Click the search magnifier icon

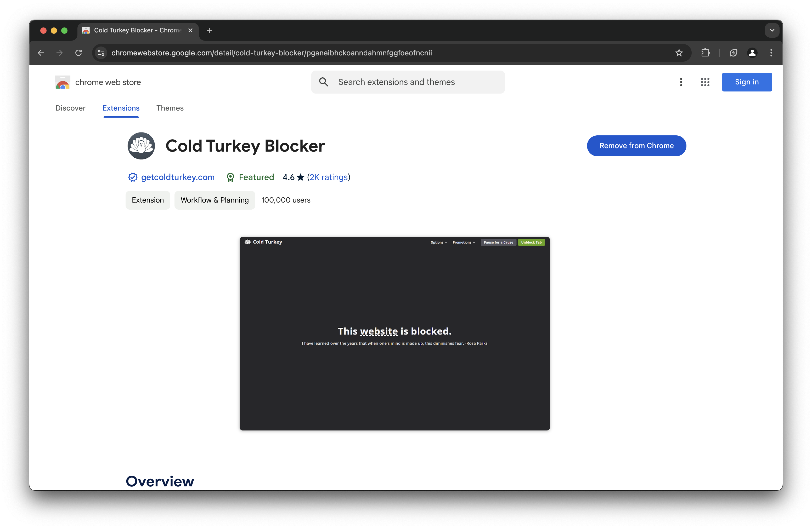coord(323,82)
